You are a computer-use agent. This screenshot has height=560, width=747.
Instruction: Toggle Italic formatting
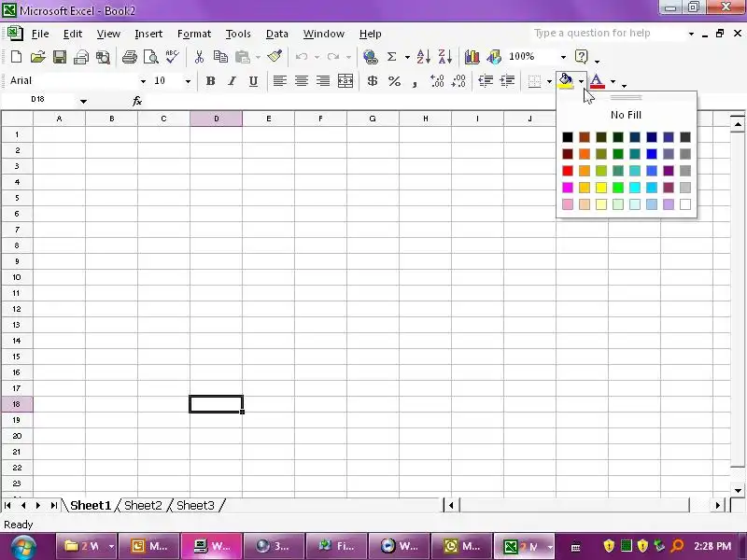(232, 81)
